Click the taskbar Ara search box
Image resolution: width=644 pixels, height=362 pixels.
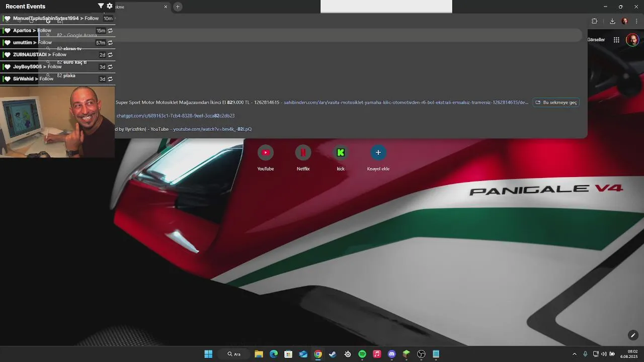point(234,354)
